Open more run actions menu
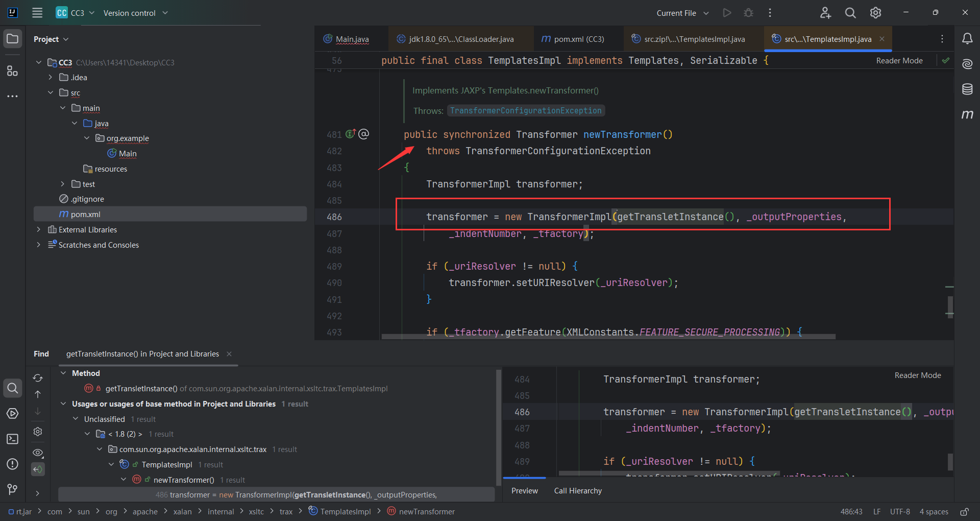This screenshot has height=521, width=980. pyautogui.click(x=770, y=13)
